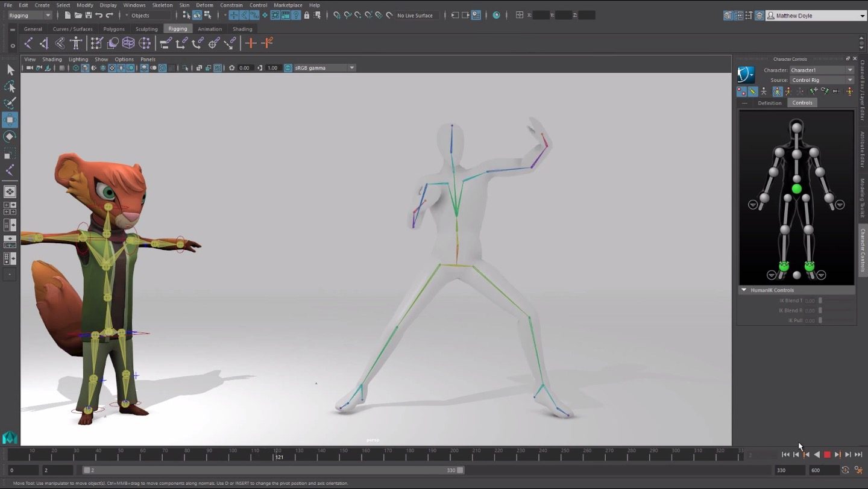Open the Skeleton menu
The width and height of the screenshot is (868, 489).
162,5
